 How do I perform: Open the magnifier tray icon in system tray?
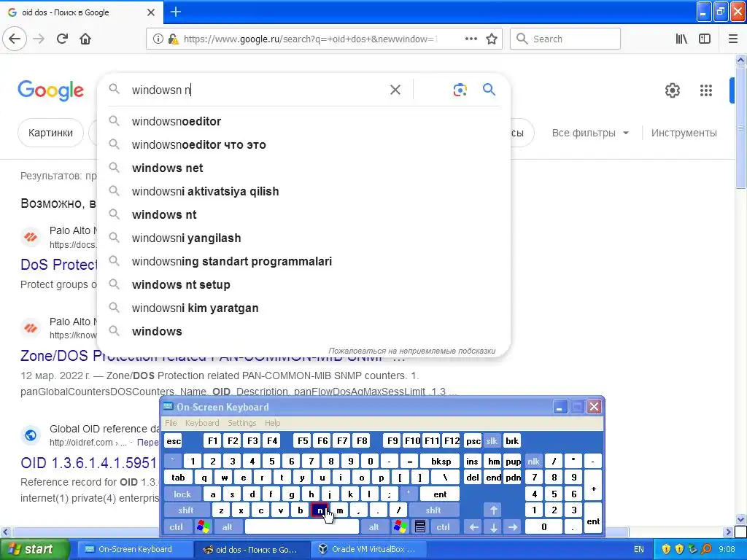706,549
